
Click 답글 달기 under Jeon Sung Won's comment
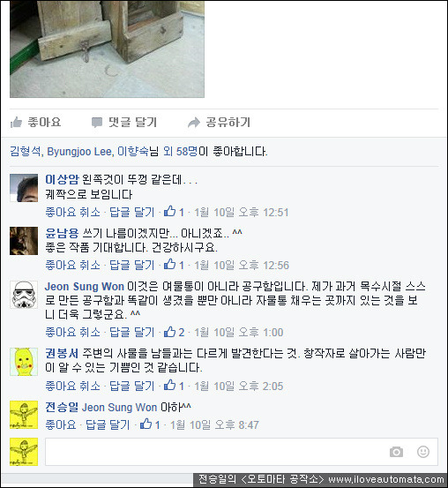pos(132,333)
